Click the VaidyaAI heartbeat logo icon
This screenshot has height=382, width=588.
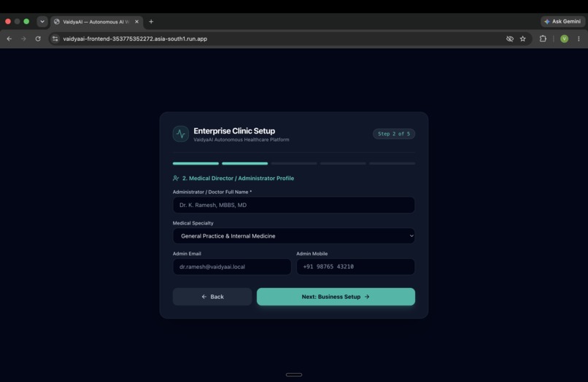(181, 134)
